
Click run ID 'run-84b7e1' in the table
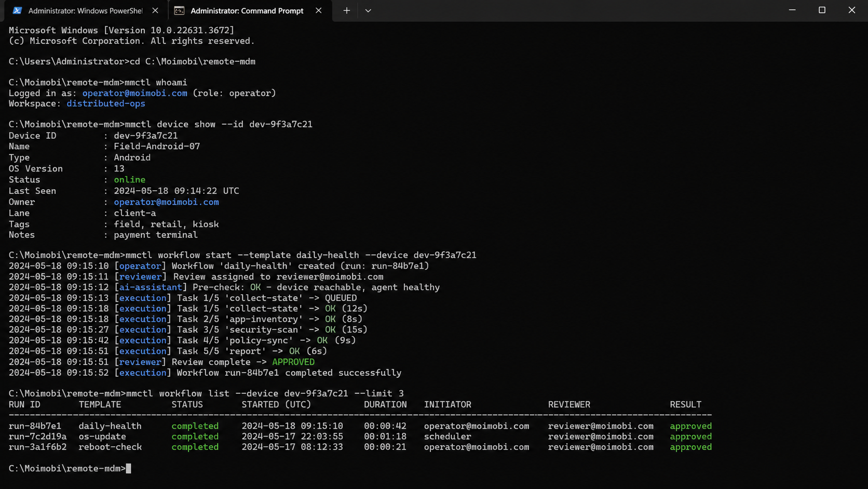tap(35, 426)
